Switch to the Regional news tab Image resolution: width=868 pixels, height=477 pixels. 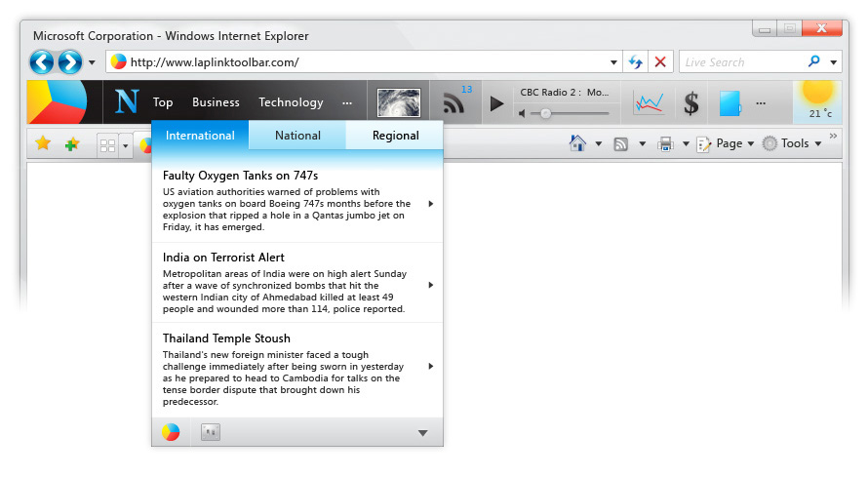[x=395, y=136]
